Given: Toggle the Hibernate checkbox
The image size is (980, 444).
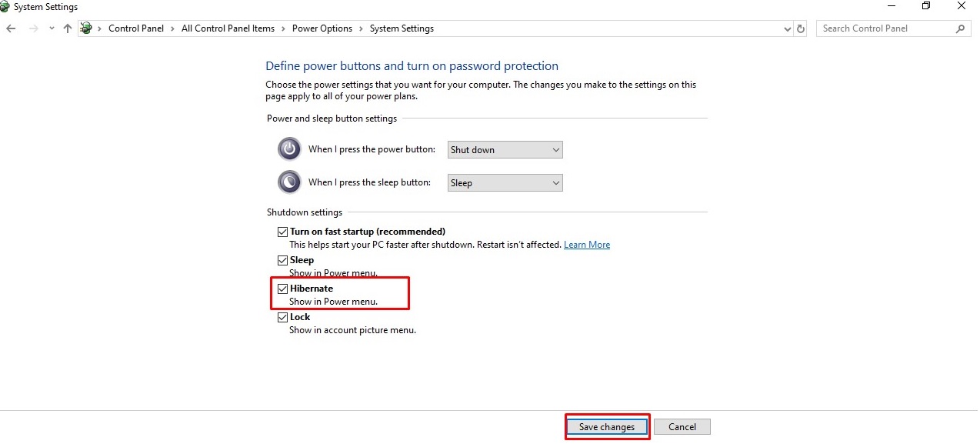Looking at the screenshot, I should pyautogui.click(x=283, y=288).
